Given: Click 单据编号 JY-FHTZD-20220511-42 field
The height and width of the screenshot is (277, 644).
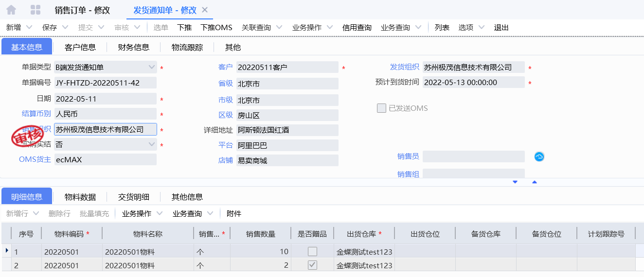Looking at the screenshot, I should click(106, 83).
